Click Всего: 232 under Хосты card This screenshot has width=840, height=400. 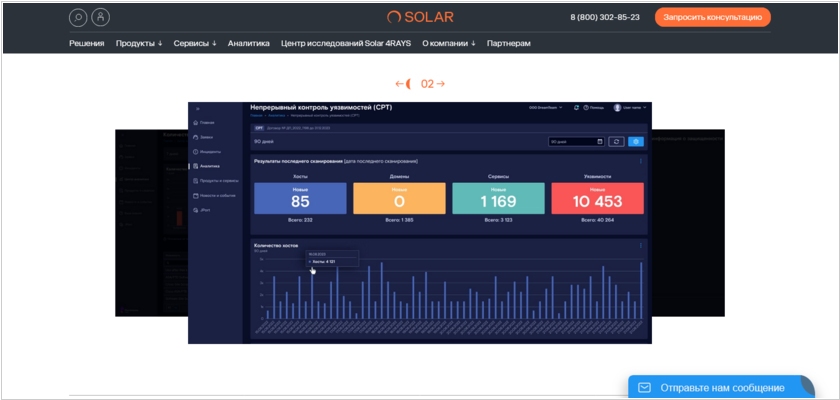click(300, 220)
